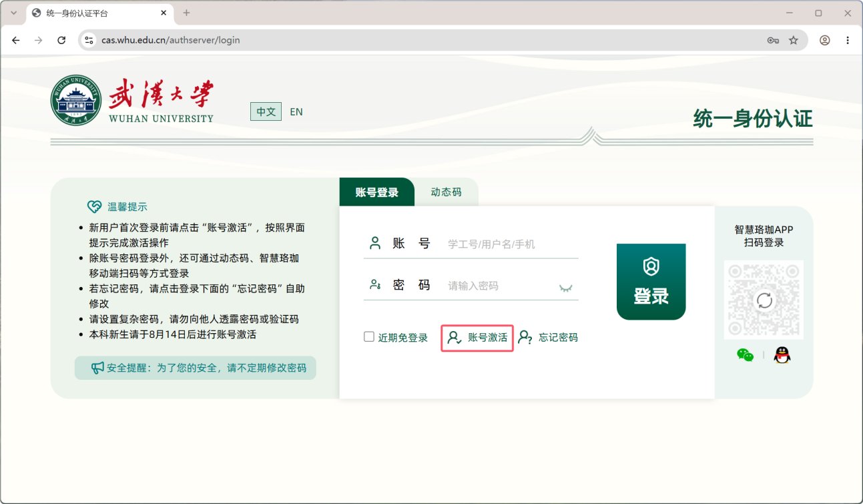Switch language to EN
This screenshot has width=863, height=504.
296,111
